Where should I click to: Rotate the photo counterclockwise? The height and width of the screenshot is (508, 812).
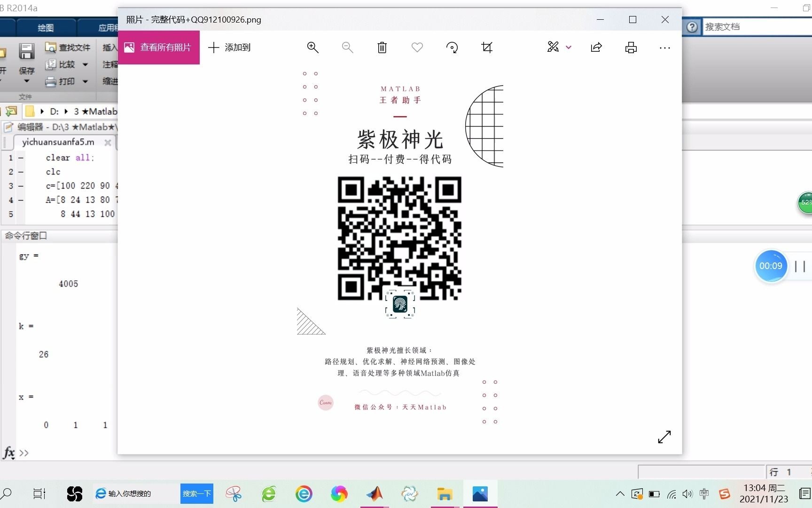pos(452,47)
